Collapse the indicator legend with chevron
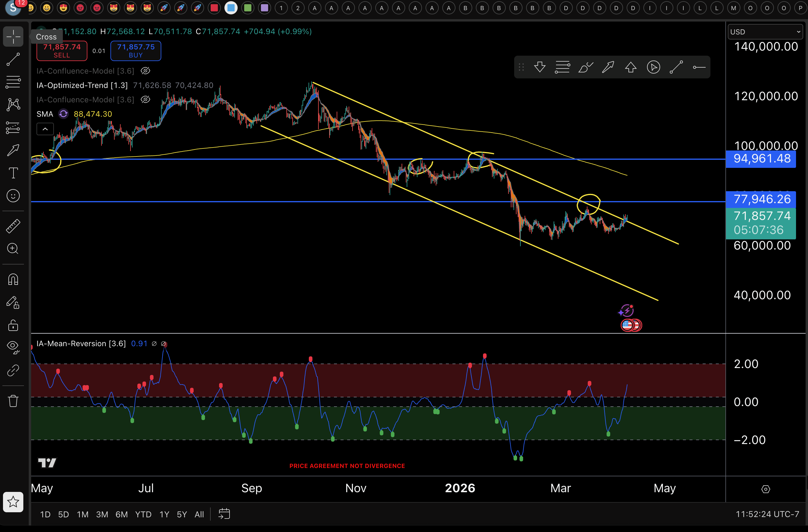808x532 pixels. [x=45, y=129]
